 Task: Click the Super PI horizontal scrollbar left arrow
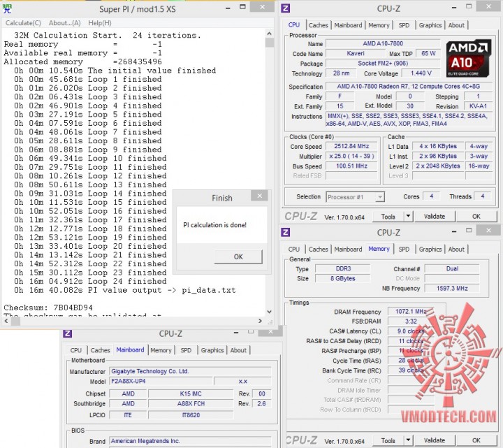tap(6, 321)
